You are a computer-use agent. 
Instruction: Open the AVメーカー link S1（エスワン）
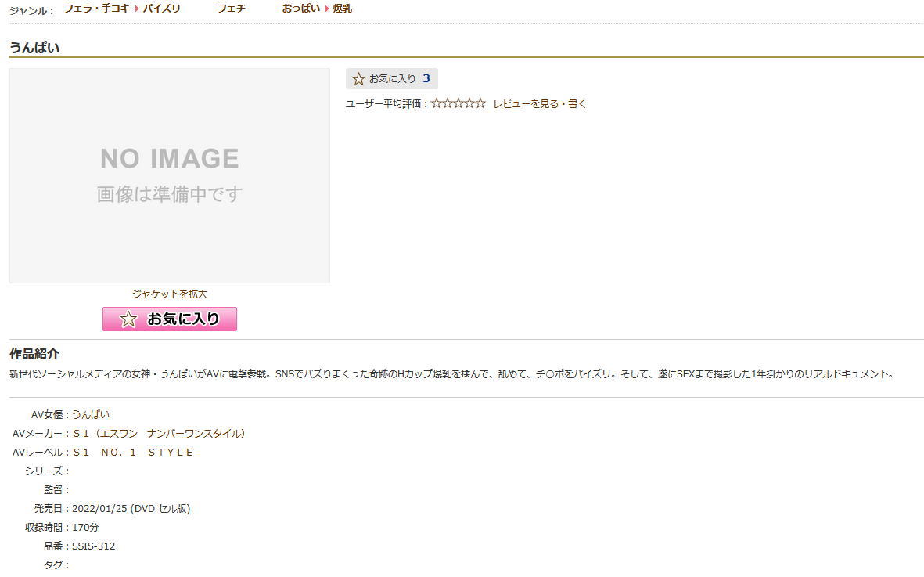[159, 434]
